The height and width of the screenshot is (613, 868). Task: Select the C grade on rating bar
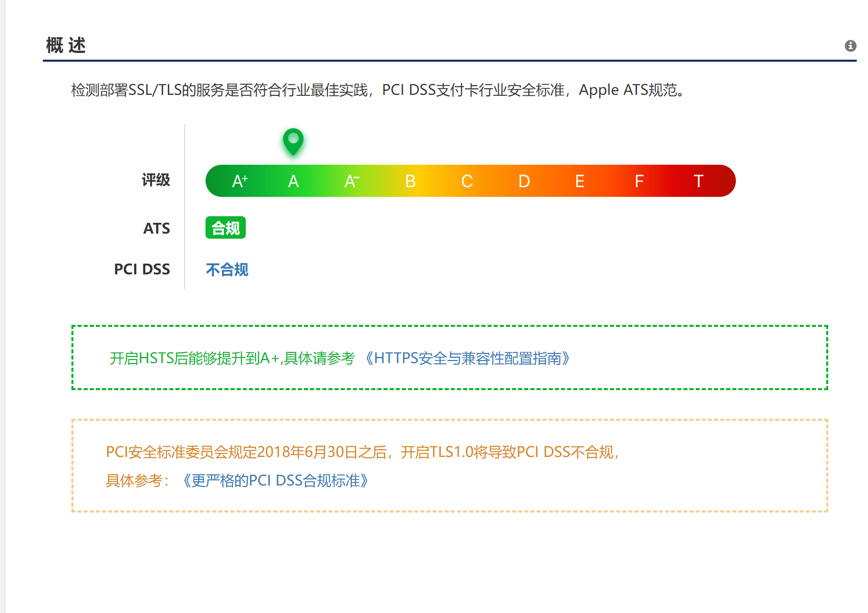(x=467, y=181)
